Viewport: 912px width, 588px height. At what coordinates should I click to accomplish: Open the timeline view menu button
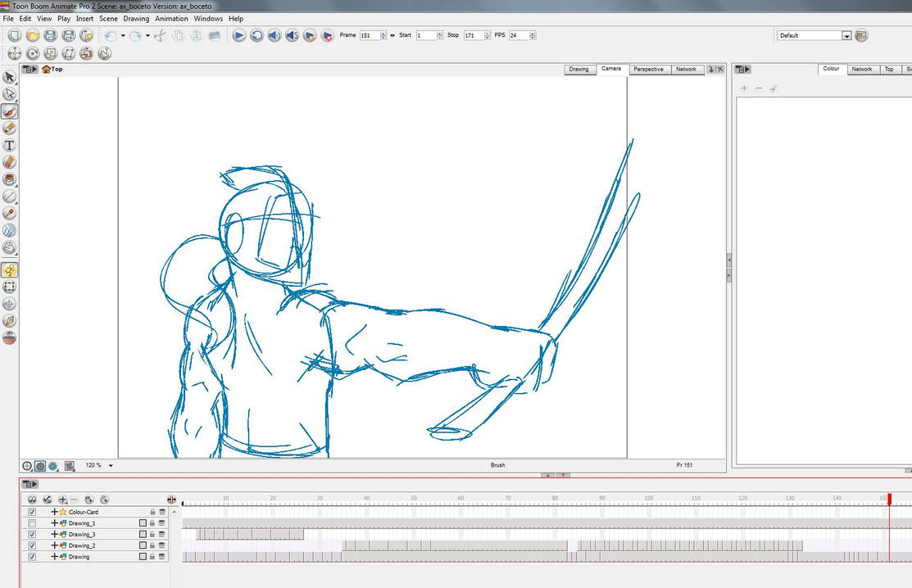click(x=29, y=484)
